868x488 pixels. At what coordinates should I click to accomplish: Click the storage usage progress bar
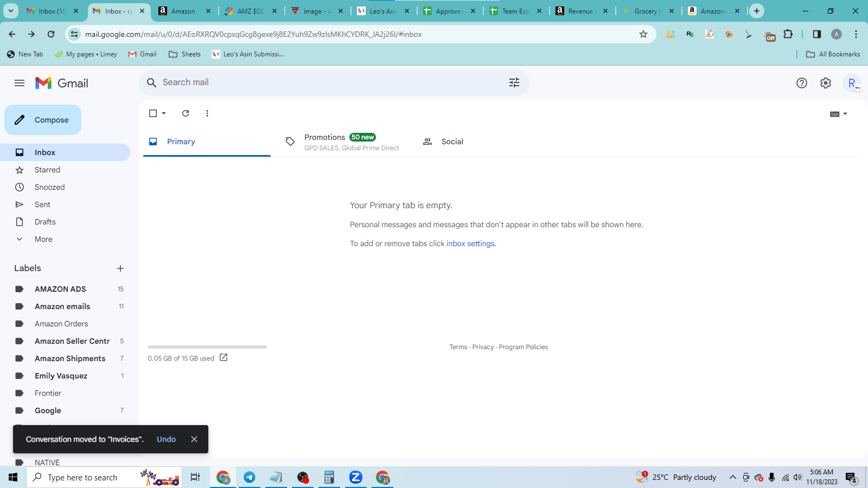click(207, 347)
